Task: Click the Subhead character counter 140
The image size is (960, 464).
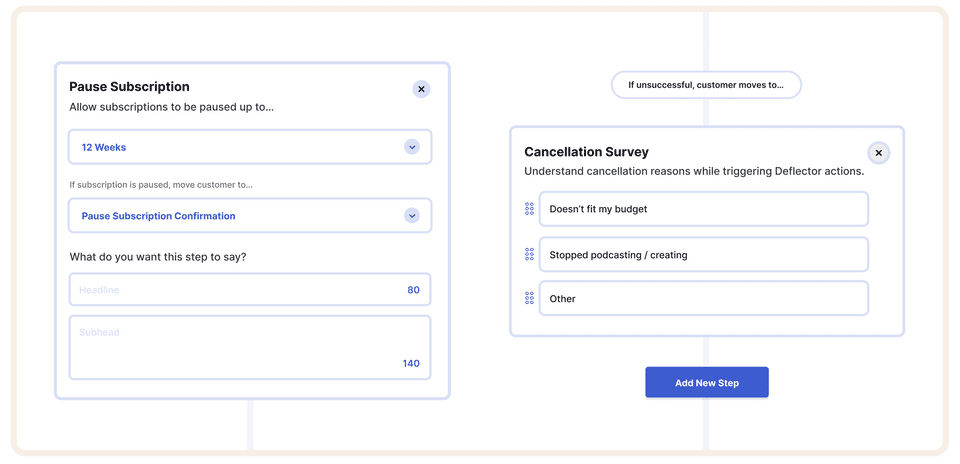Action: [411, 363]
